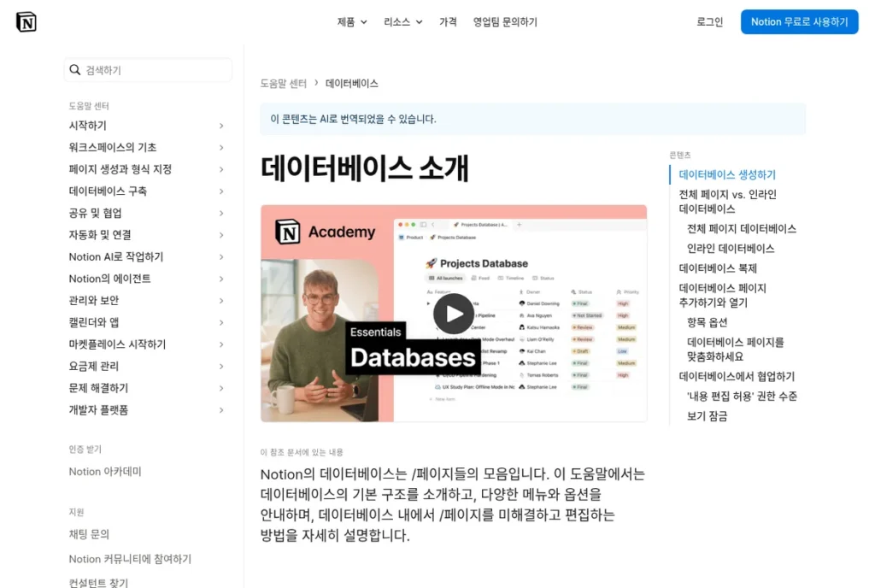This screenshot has width=875, height=588.
Task: Jump to 데이터베이스 생성하기 in contents
Action: [x=727, y=174]
